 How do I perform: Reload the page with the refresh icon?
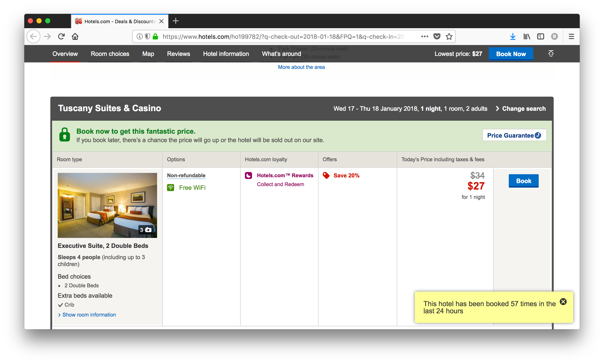pyautogui.click(x=61, y=36)
